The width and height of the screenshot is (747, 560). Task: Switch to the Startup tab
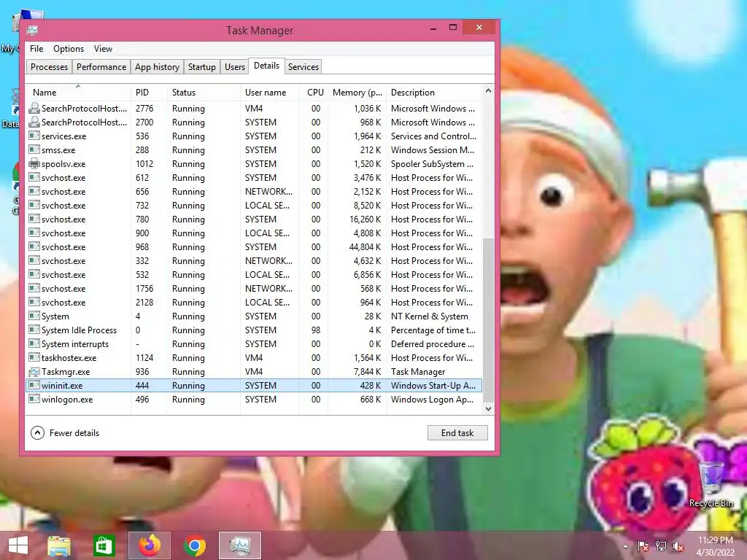click(x=202, y=66)
